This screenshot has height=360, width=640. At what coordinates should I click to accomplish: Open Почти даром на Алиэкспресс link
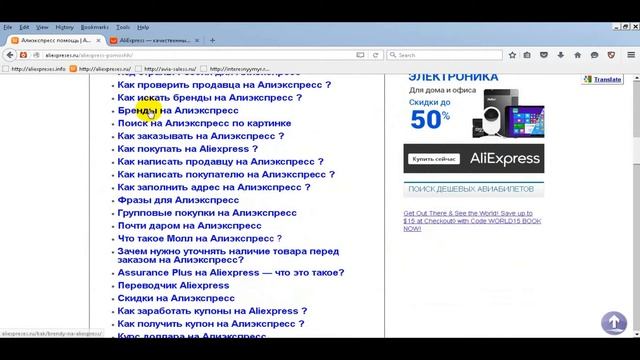pyautogui.click(x=189, y=226)
